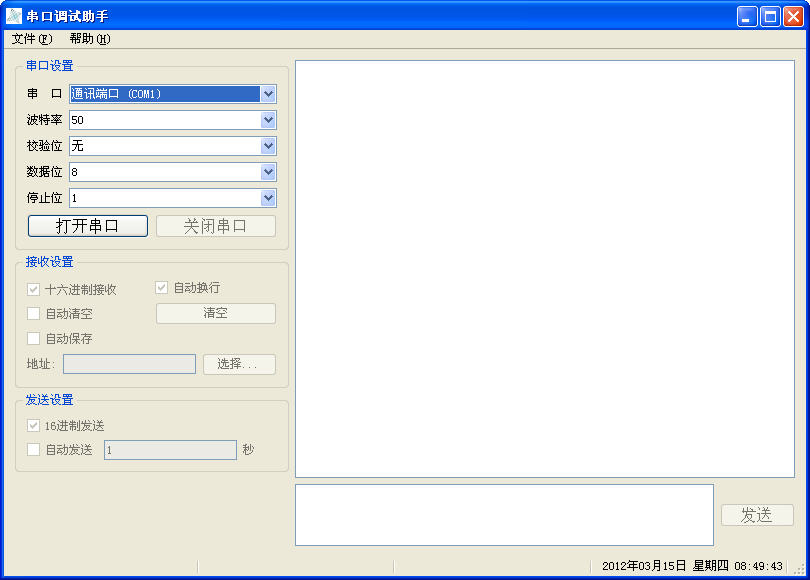
Task: Click the 选择... browse button
Action: pos(239,364)
